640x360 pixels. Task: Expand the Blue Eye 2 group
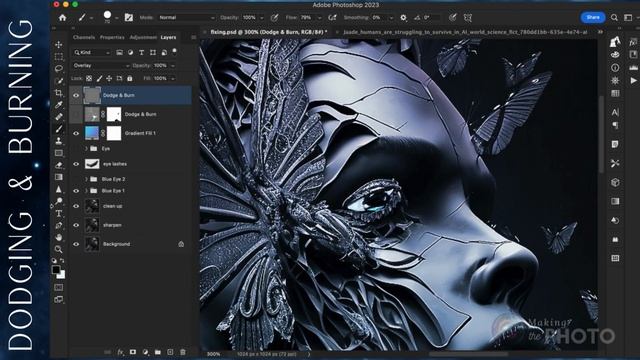(x=86, y=179)
